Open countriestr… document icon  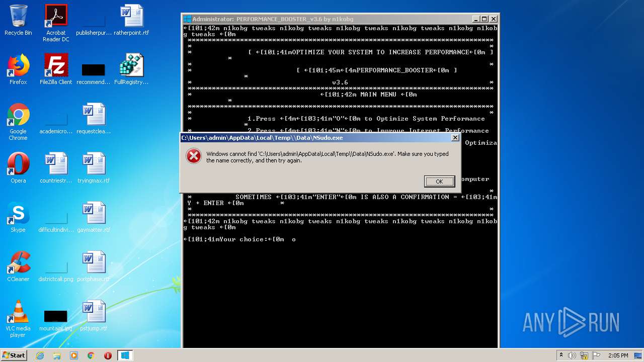56,168
